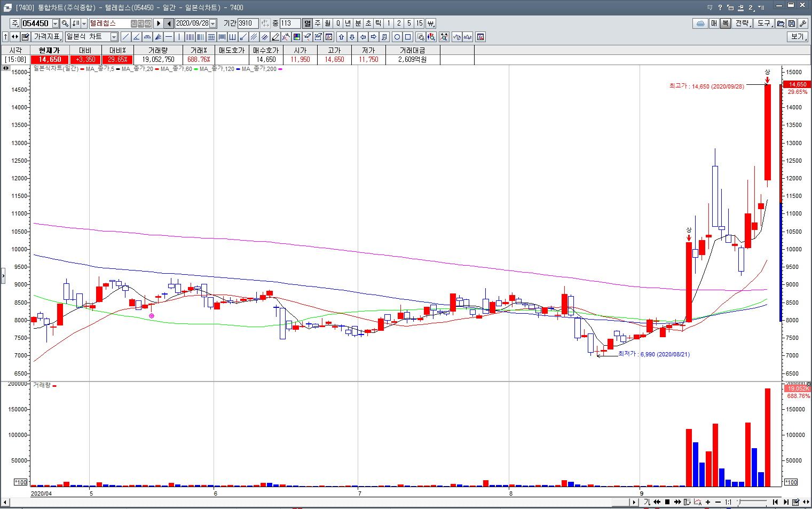Screen dimensions: 812x509
Task: Select the 15 interval button
Action: (419, 23)
